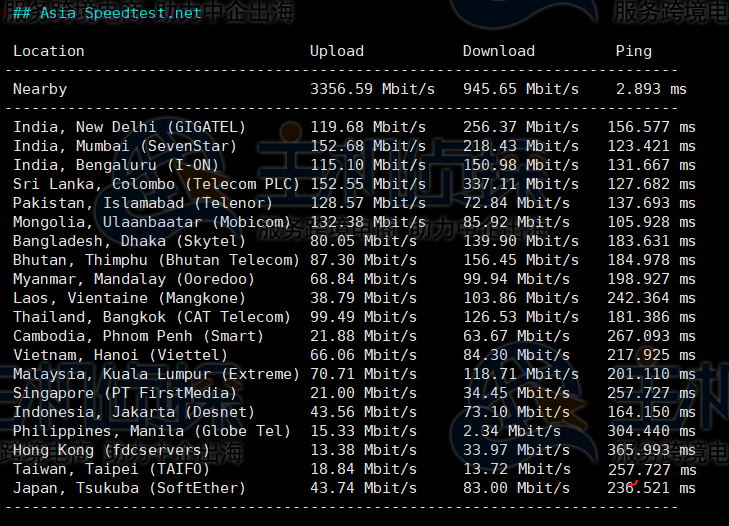729x526 pixels.
Task: Click the Nearby row label
Action: (40, 89)
